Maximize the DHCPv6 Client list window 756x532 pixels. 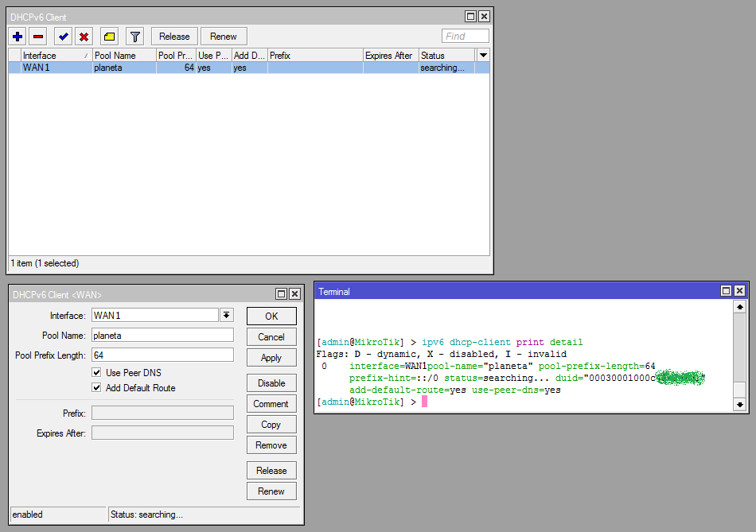(470, 17)
